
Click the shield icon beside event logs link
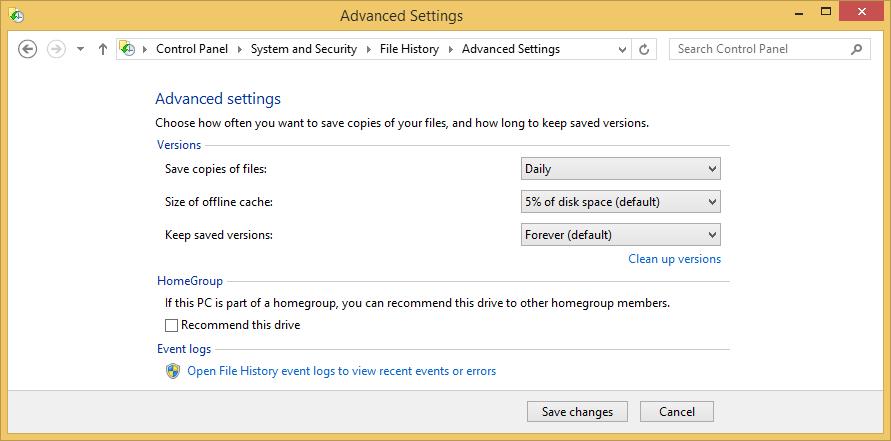click(x=173, y=371)
